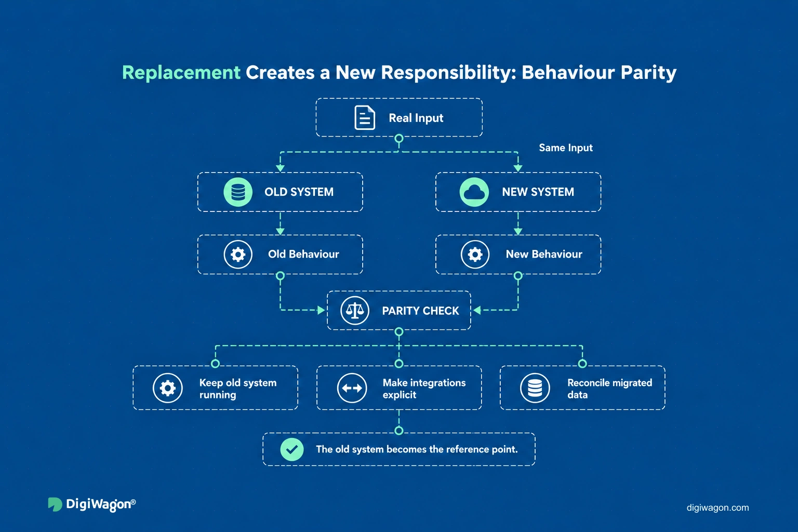Click the document icon beside Real Input
The width and height of the screenshot is (798, 532).
point(365,117)
